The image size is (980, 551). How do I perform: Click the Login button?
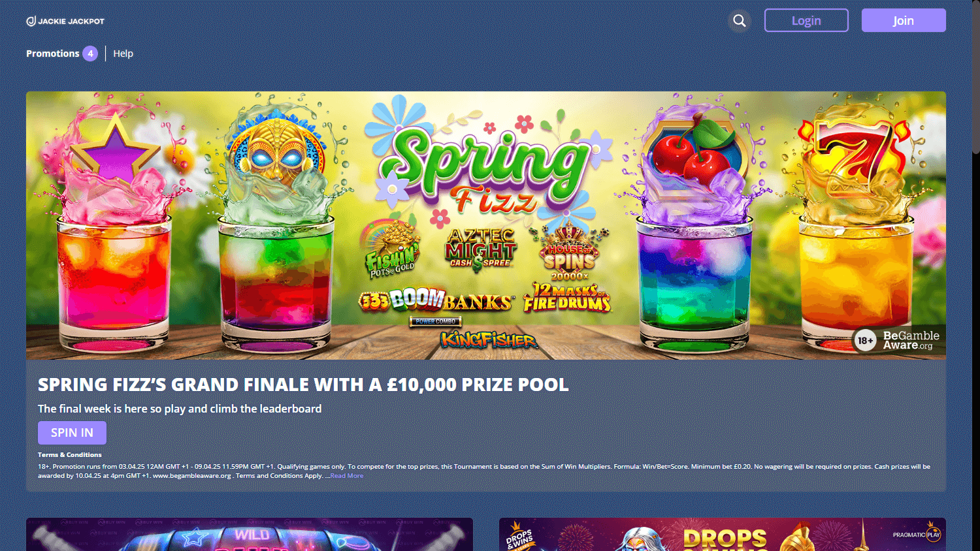(x=806, y=20)
